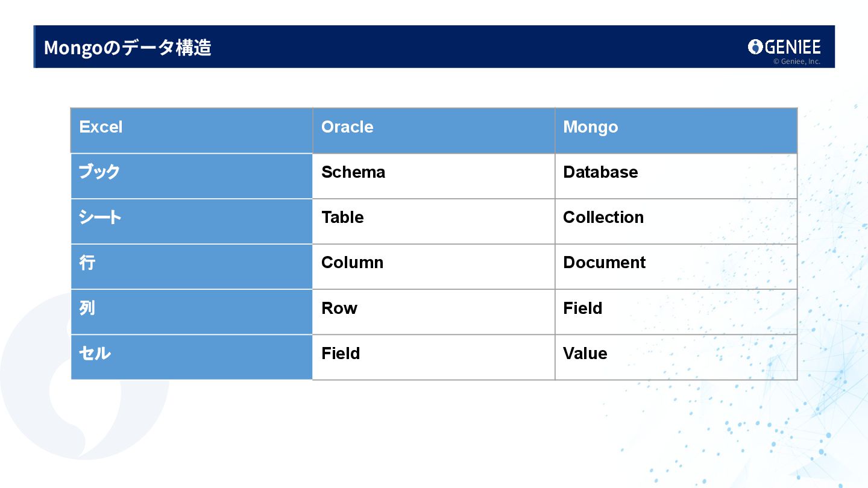
Task: Click the GENIEE logo icon
Action: [755, 46]
